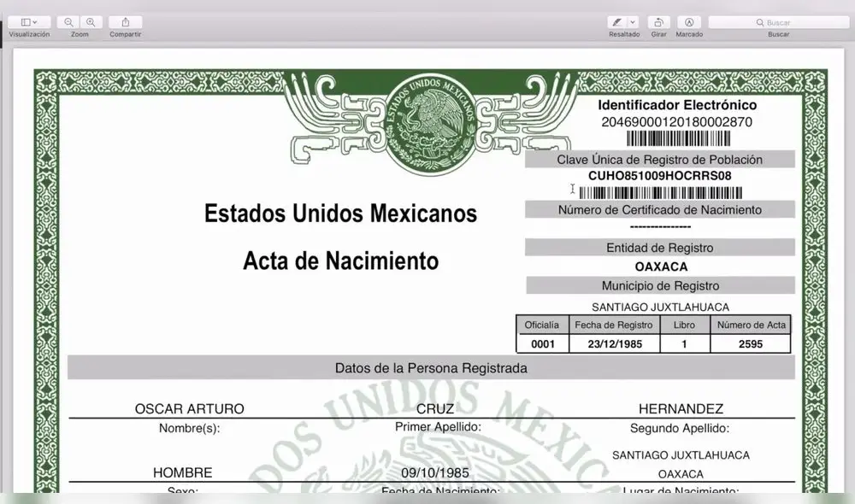This screenshot has width=855, height=504.
Task: Click the registration date 23/12/1985
Action: [x=614, y=343]
